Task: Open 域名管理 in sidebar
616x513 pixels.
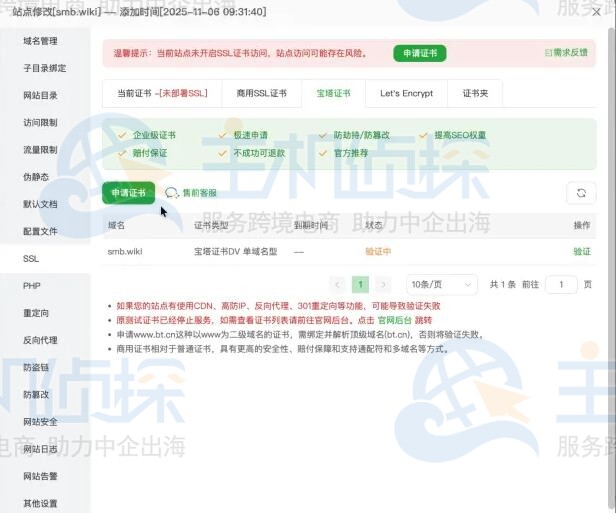Action: [40, 41]
